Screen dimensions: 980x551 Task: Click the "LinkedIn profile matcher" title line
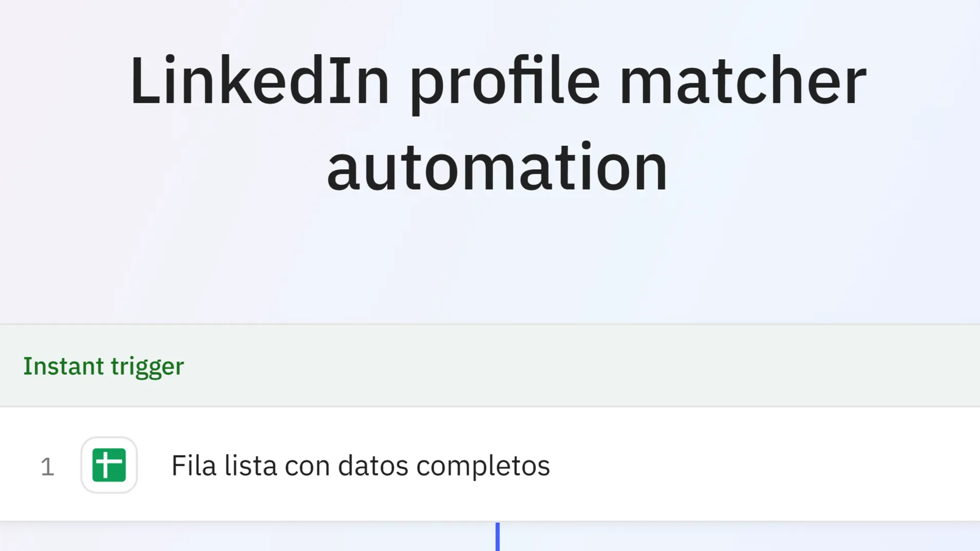click(497, 81)
